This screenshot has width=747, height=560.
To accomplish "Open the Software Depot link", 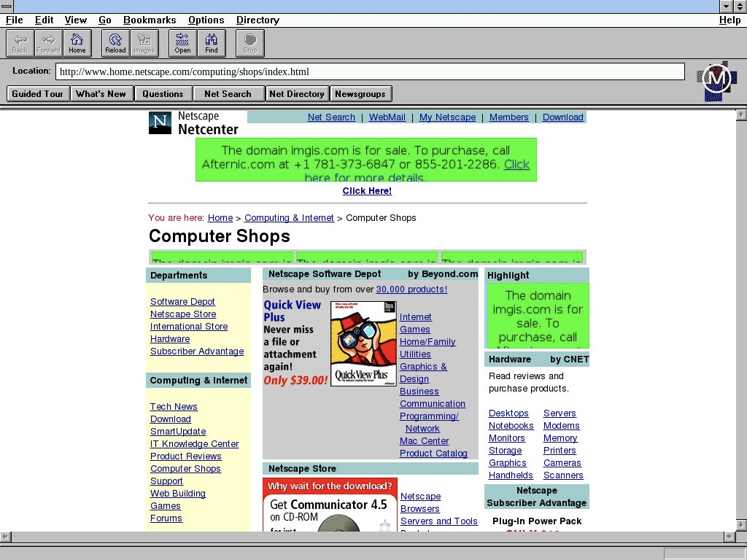I will (x=182, y=302).
